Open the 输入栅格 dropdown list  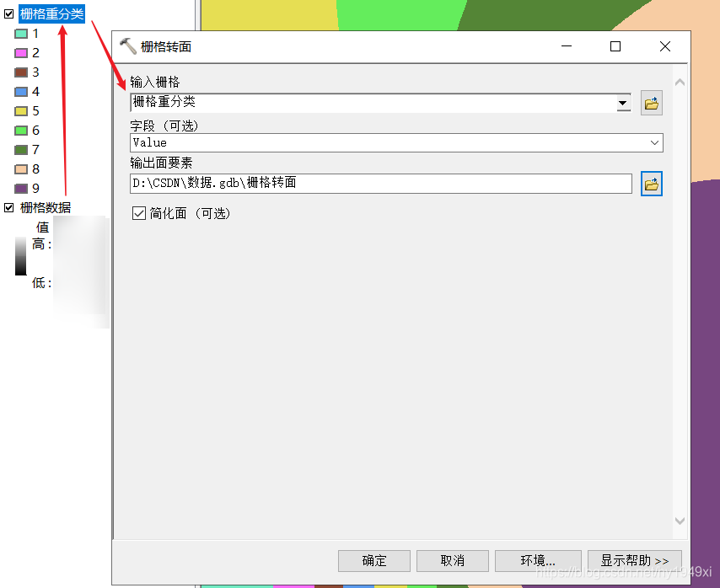click(x=621, y=102)
